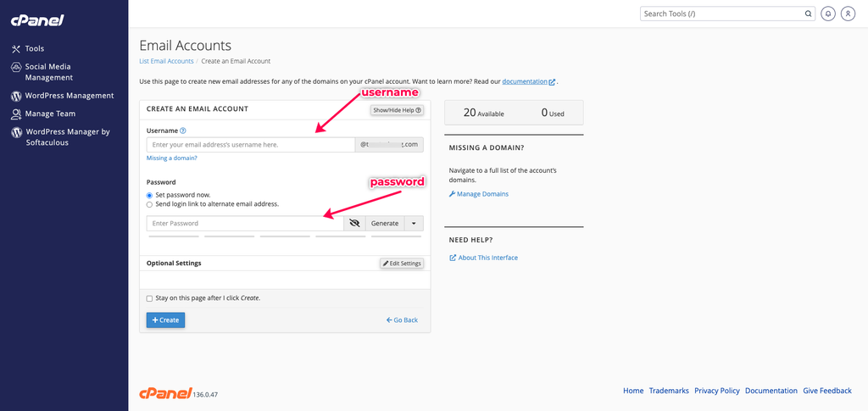The height and width of the screenshot is (411, 868).
Task: Open the Generate password options dropdown
Action: click(414, 224)
